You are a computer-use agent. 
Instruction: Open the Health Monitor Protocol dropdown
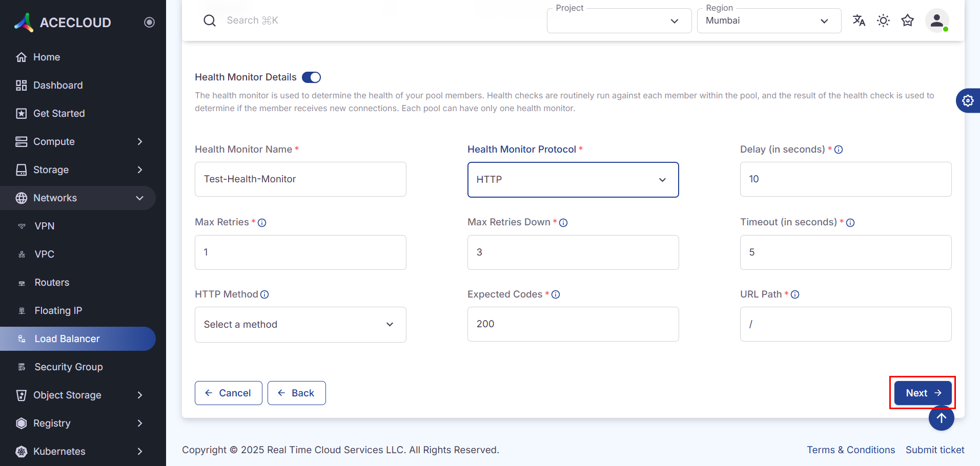[x=573, y=180]
